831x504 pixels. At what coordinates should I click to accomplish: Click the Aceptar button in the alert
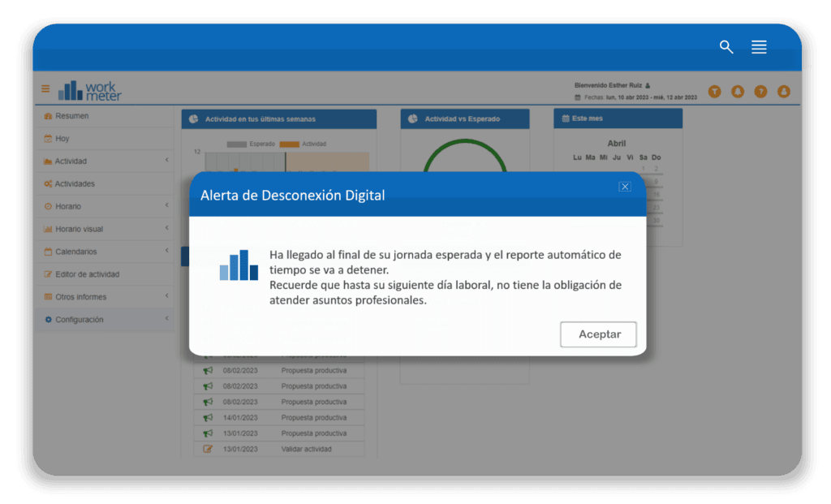(598, 334)
